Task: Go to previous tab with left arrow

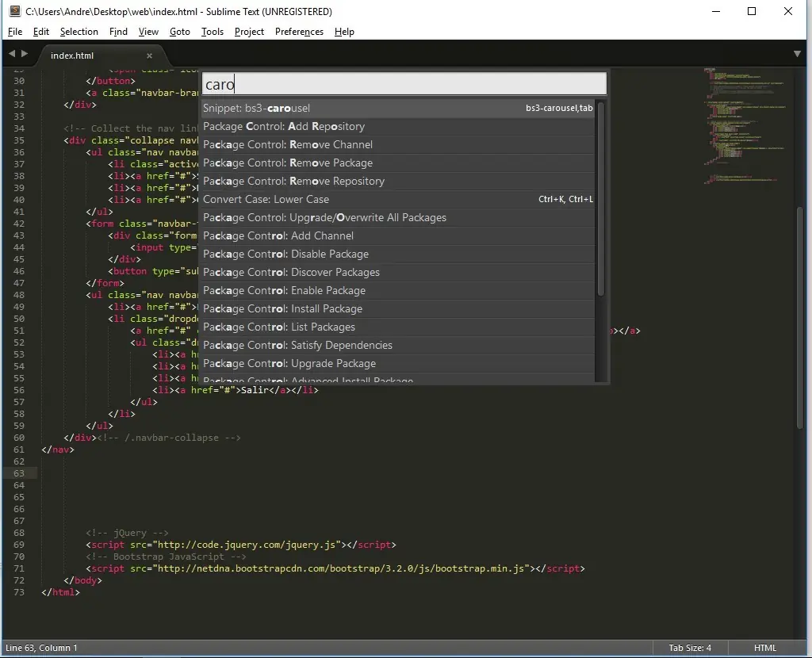Action: 11,53
